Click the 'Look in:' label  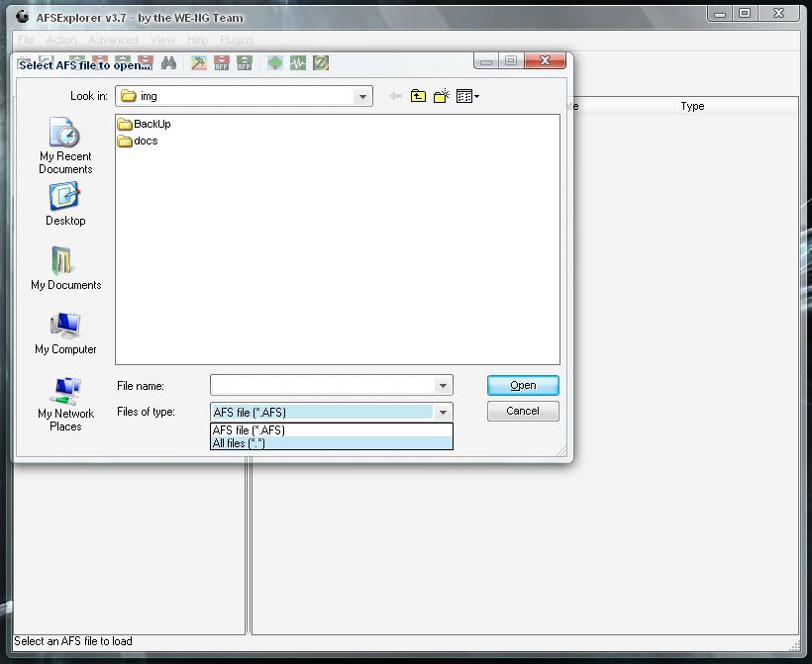tap(89, 96)
